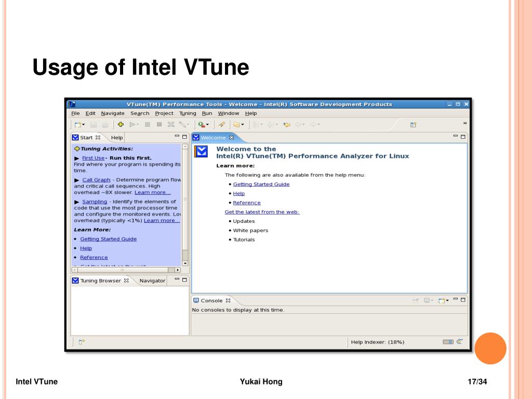Click Start pane horizontal scrollbar right arrow
Image resolution: width=532 pixels, height=399 pixels.
(x=178, y=270)
